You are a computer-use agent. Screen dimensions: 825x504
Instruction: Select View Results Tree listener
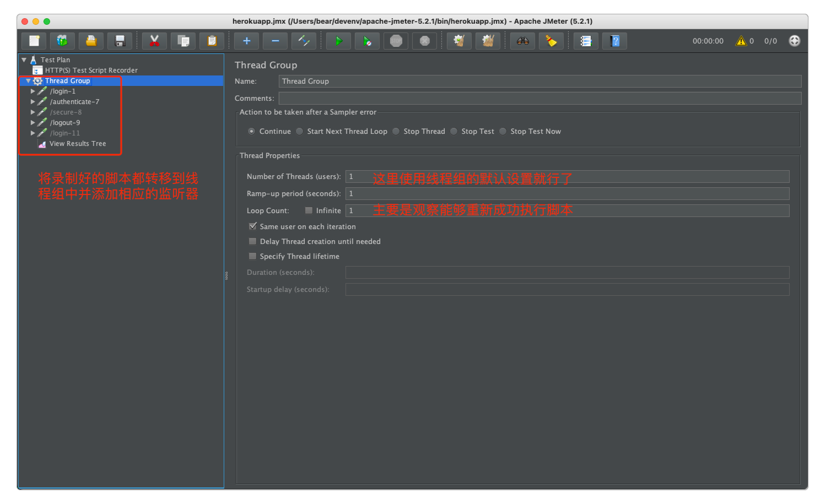pyautogui.click(x=77, y=144)
